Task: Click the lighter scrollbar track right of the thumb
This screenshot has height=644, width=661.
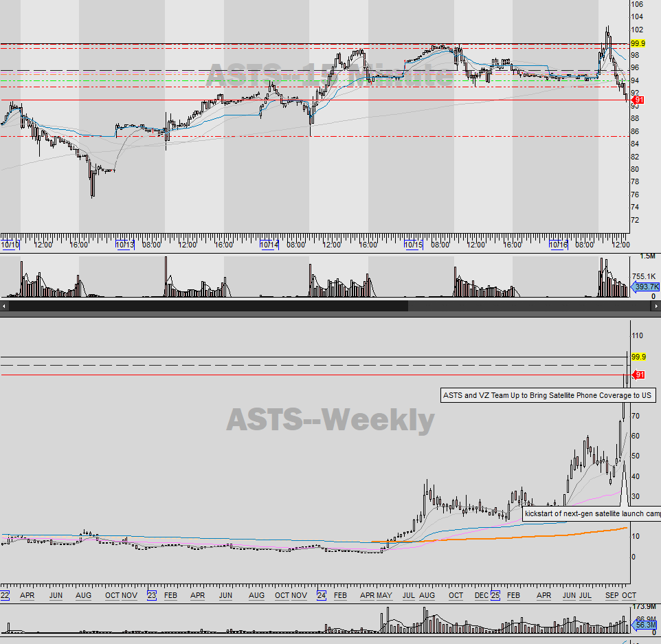Action: tap(530, 306)
